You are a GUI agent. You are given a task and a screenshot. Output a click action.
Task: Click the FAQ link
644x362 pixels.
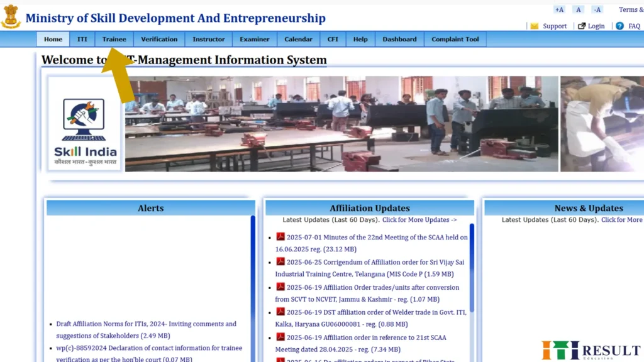[634, 26]
